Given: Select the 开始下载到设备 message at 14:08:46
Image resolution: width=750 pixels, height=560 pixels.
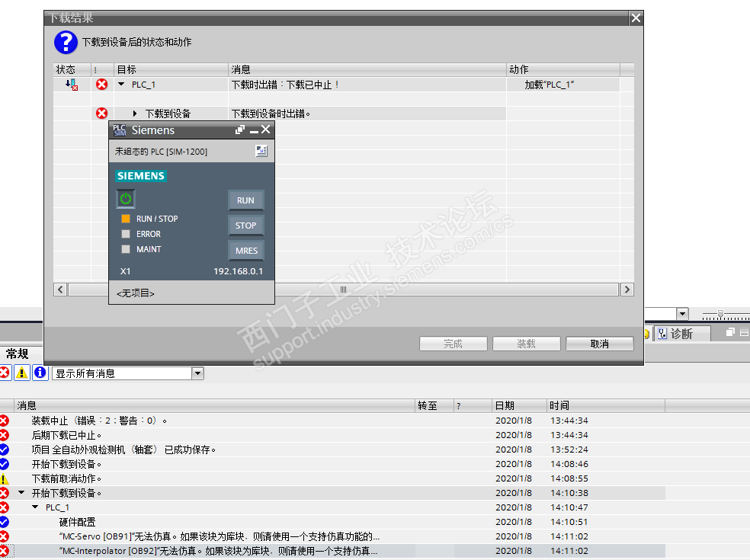Looking at the screenshot, I should [x=332, y=464].
